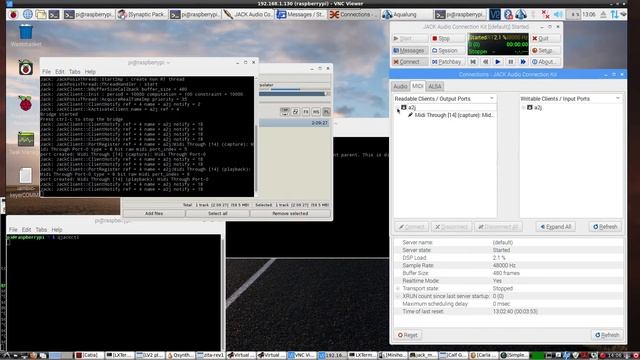Open the Wastebasket desktop icon

click(x=25, y=35)
